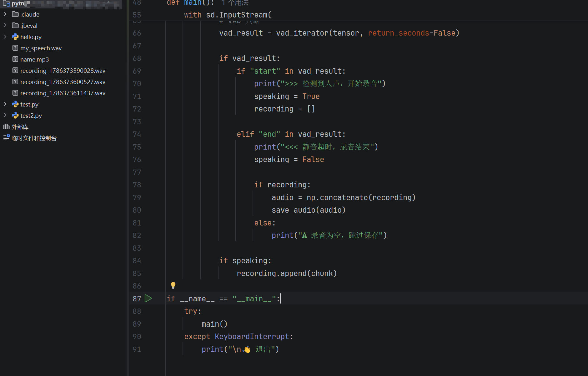This screenshot has height=376, width=588.
Task: Click KeyboardInterrupt on line 90
Action: pos(252,337)
